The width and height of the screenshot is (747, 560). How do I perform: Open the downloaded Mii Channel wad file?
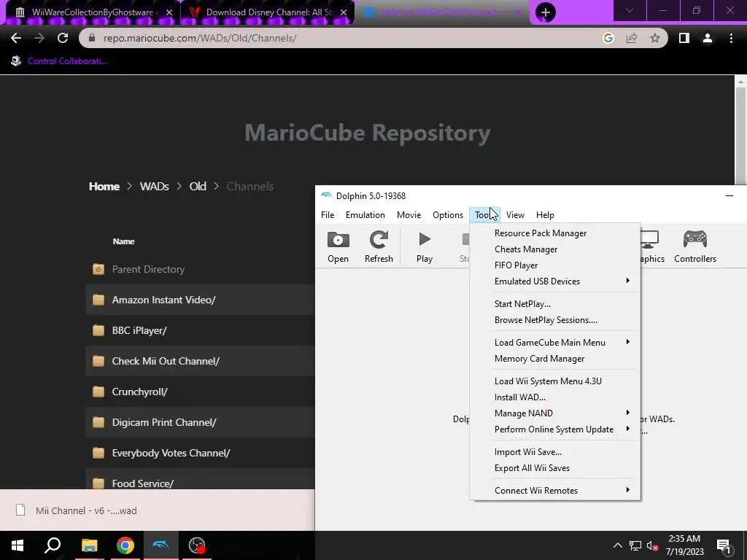(86, 510)
